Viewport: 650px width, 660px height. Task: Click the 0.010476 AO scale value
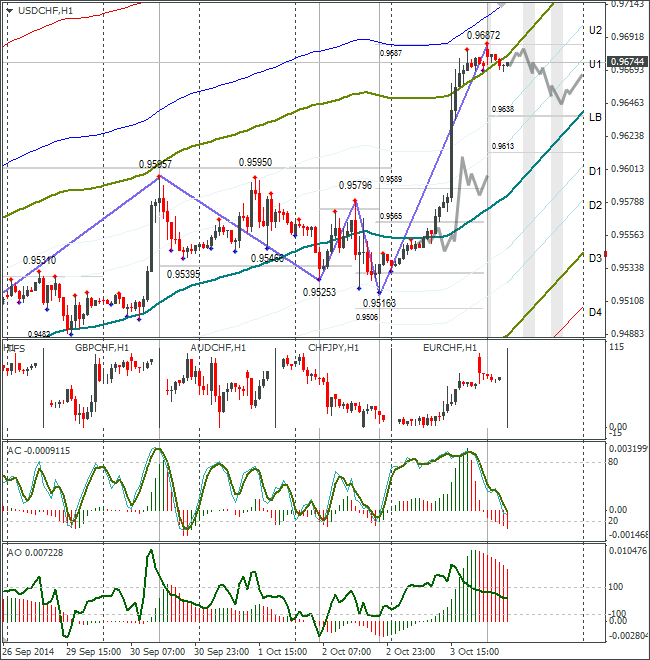point(628,551)
